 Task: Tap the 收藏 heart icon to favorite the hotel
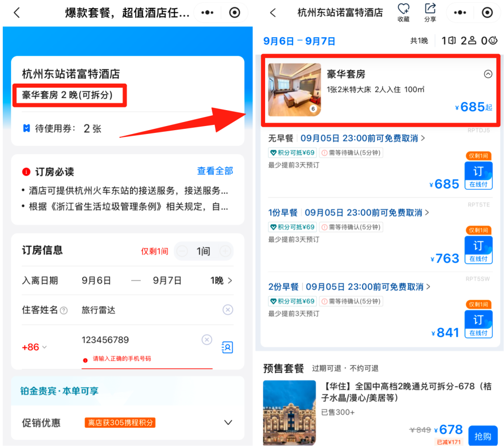[x=403, y=10]
